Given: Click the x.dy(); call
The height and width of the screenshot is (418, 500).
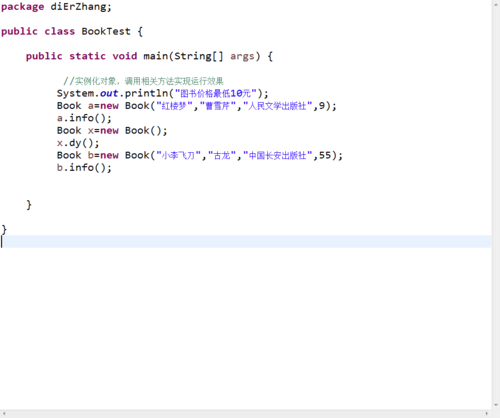Looking at the screenshot, I should [78, 143].
